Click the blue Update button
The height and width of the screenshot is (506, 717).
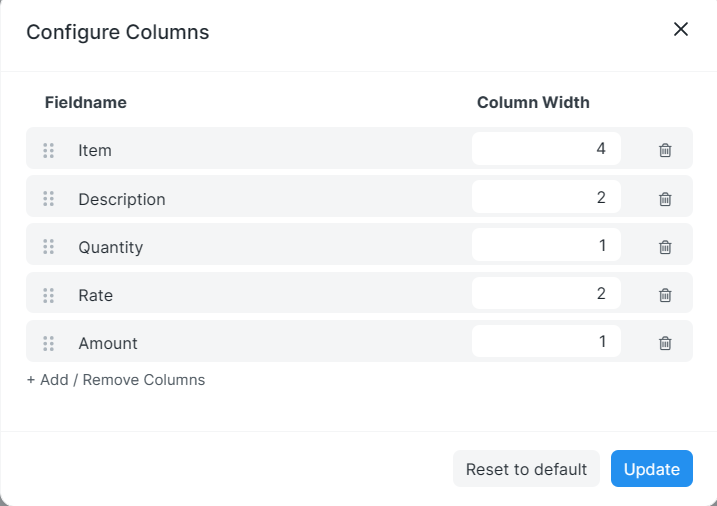(652, 469)
